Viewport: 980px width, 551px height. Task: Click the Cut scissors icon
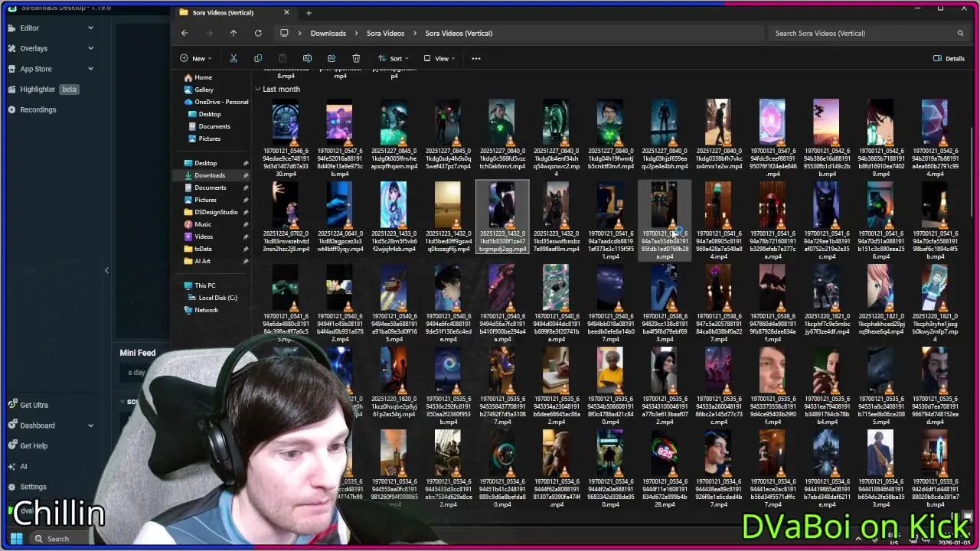[234, 58]
